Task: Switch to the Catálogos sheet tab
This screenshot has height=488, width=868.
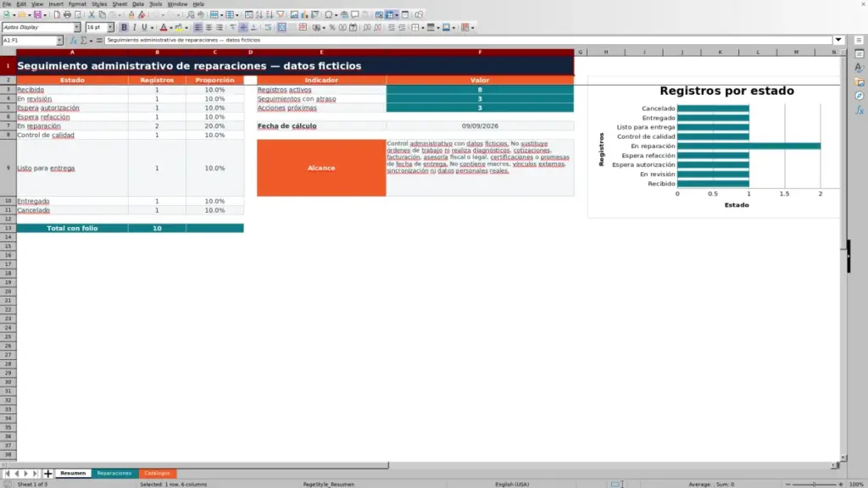Action: pyautogui.click(x=157, y=474)
